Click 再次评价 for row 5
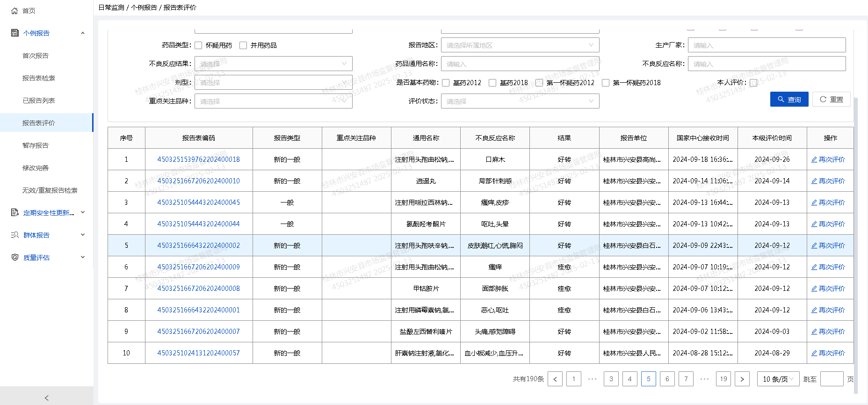Screen dimensions: 868x405 tap(828, 246)
